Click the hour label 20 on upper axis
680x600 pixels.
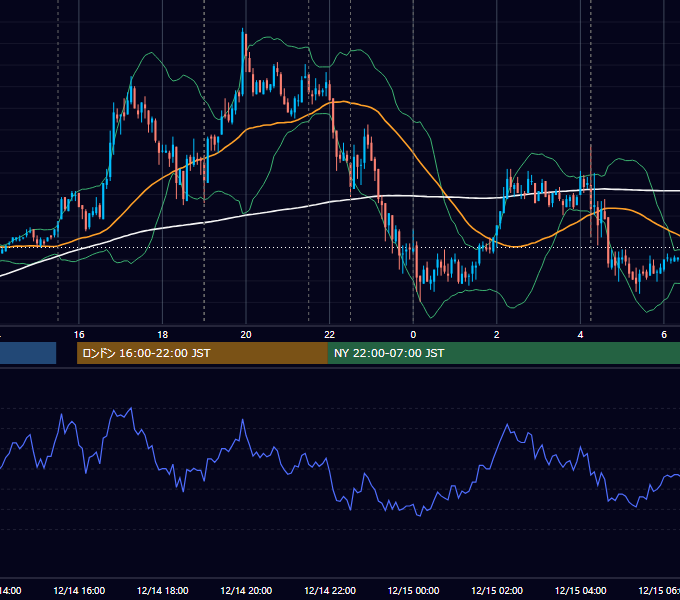[x=246, y=334]
